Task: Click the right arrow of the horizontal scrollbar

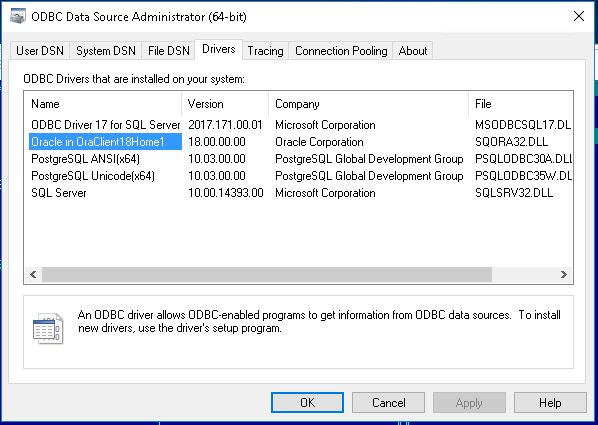Action: (564, 274)
